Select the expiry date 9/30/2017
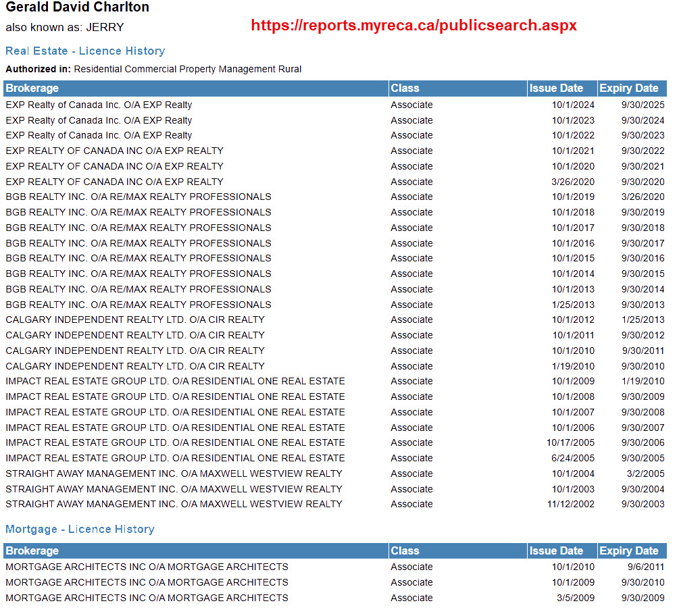The width and height of the screenshot is (679, 616). pyautogui.click(x=643, y=243)
